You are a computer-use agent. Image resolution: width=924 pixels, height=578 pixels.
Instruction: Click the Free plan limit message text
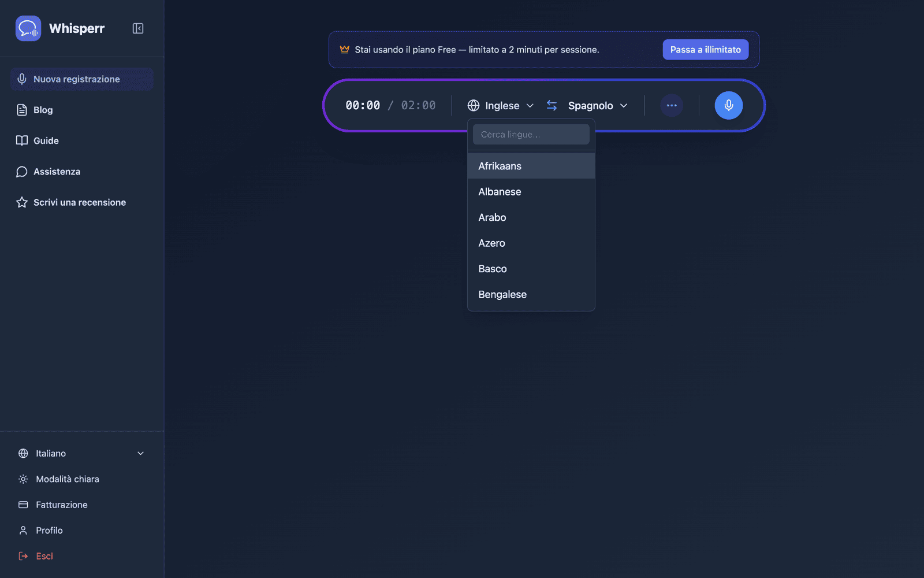pos(477,50)
